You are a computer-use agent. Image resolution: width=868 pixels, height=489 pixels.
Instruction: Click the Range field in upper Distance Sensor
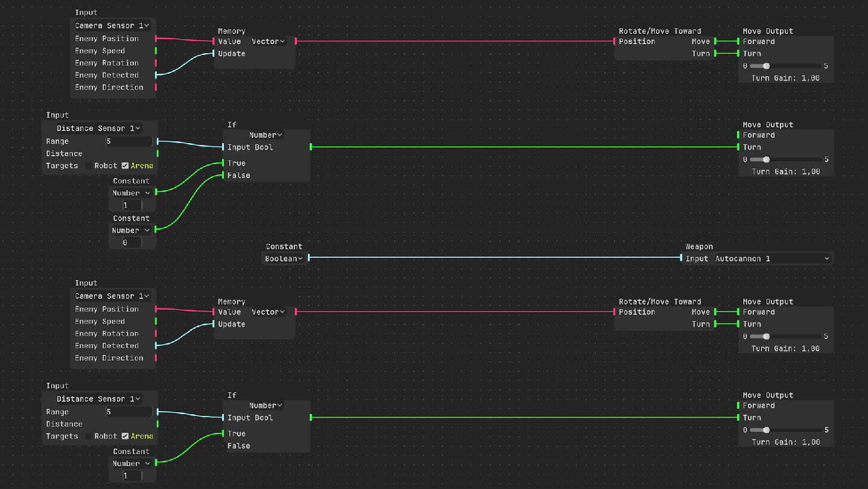coord(129,141)
